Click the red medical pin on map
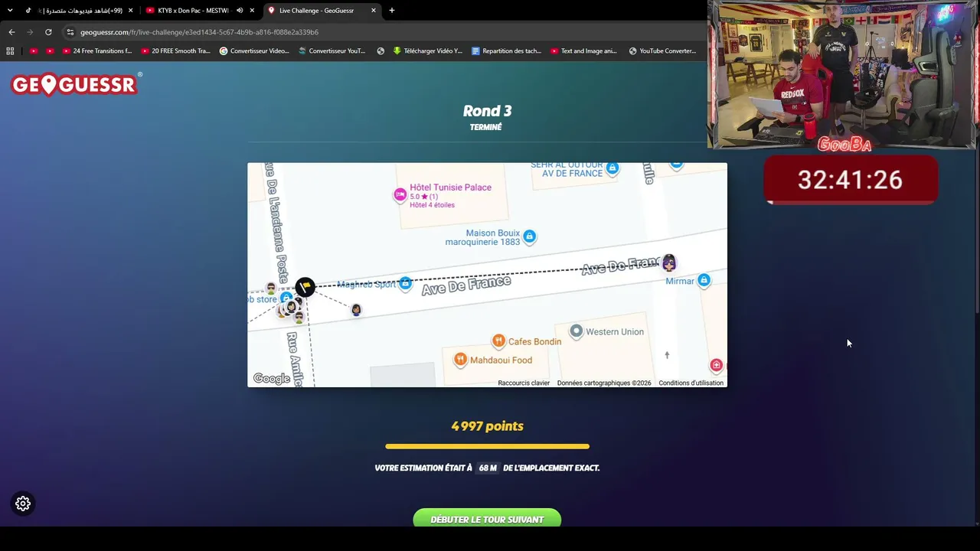The image size is (980, 551). click(x=716, y=365)
